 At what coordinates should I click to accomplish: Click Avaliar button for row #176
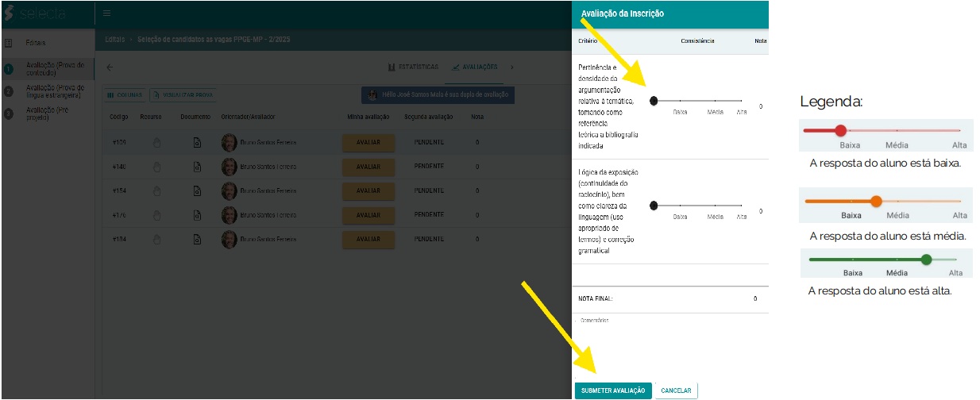pyautogui.click(x=368, y=215)
